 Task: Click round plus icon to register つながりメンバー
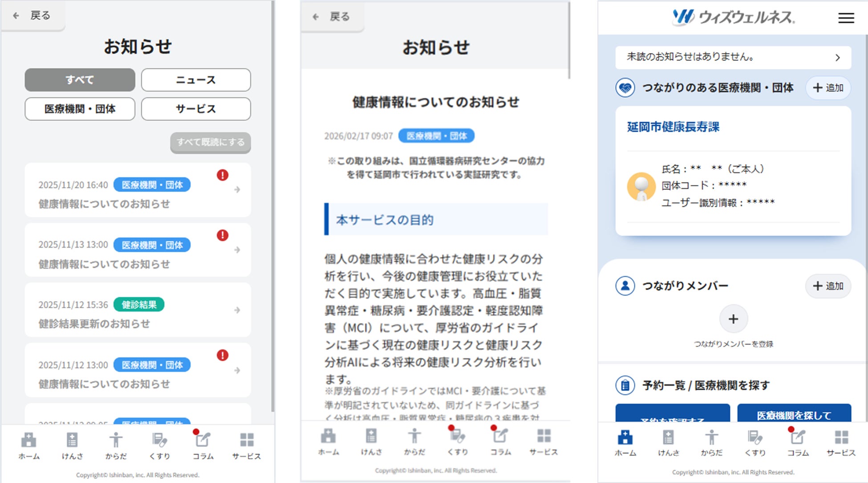tap(733, 319)
